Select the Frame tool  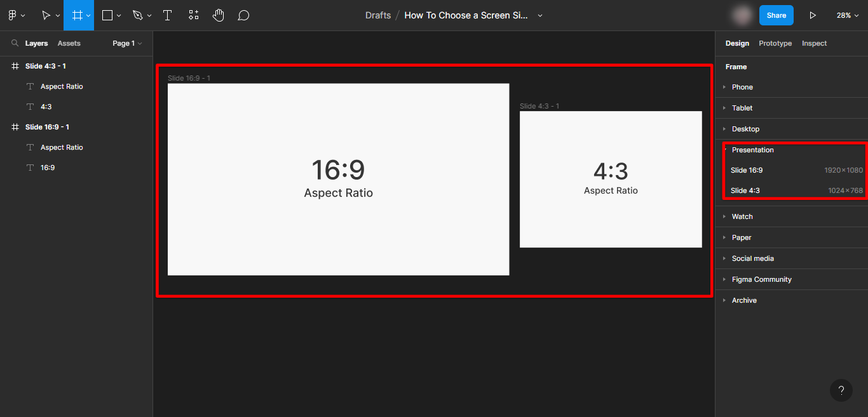point(77,15)
